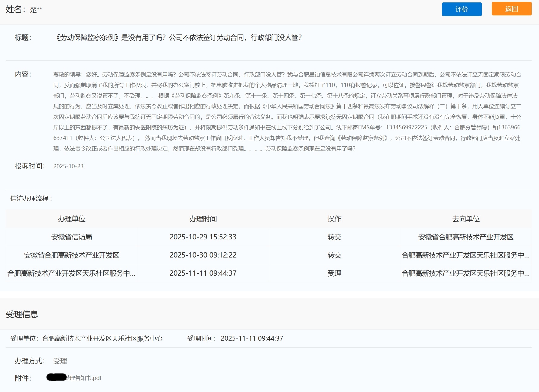Screen dimensions: 539x392
Task: Click the 办理单位 column header
Action: pos(72,219)
